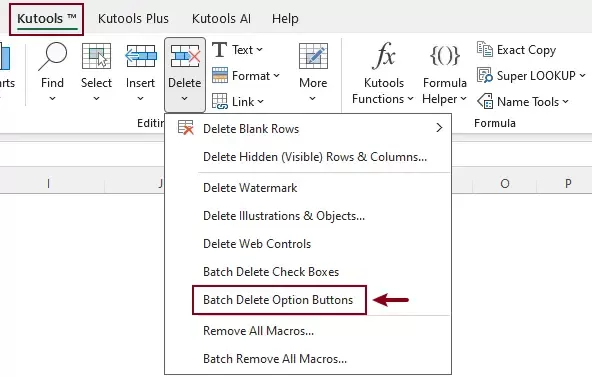
Task: Choose Delete Illustrations & Objects
Action: [x=308, y=216]
